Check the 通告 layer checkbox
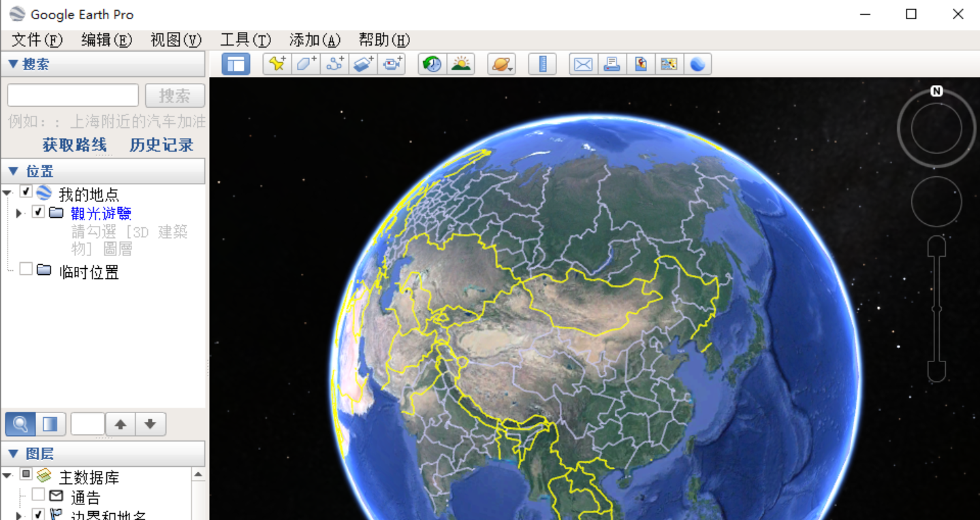Image resolution: width=980 pixels, height=520 pixels. coord(39,494)
